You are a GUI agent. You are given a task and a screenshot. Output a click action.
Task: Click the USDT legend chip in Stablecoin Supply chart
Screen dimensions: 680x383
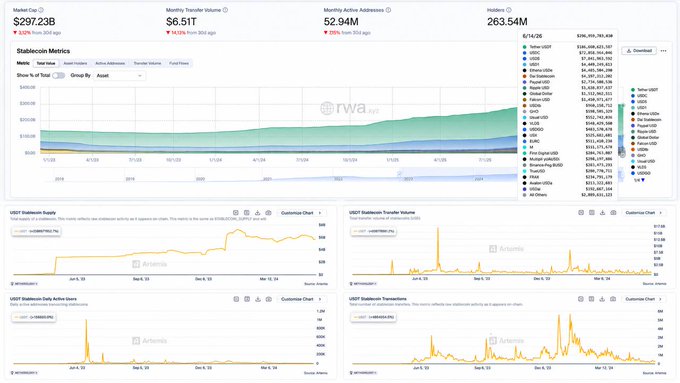(x=36, y=231)
